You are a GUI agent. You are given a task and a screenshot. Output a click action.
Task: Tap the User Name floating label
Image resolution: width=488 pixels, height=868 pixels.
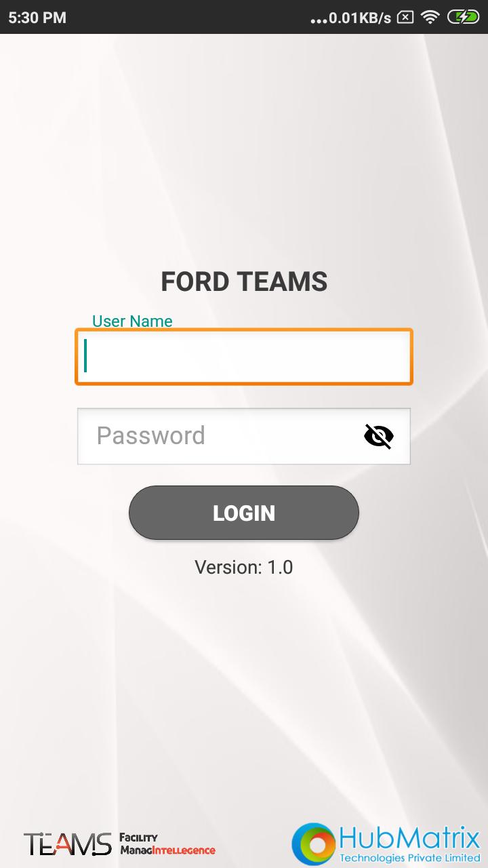tap(132, 321)
